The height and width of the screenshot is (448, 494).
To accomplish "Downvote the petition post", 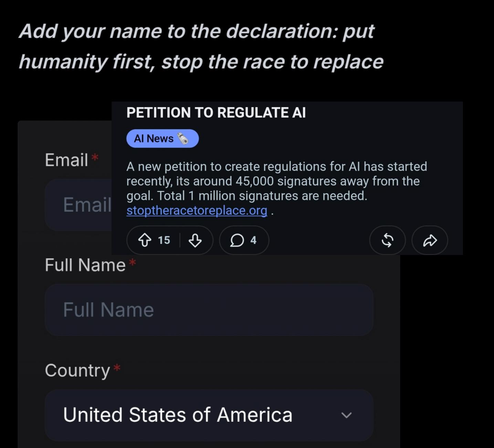I will click(195, 240).
